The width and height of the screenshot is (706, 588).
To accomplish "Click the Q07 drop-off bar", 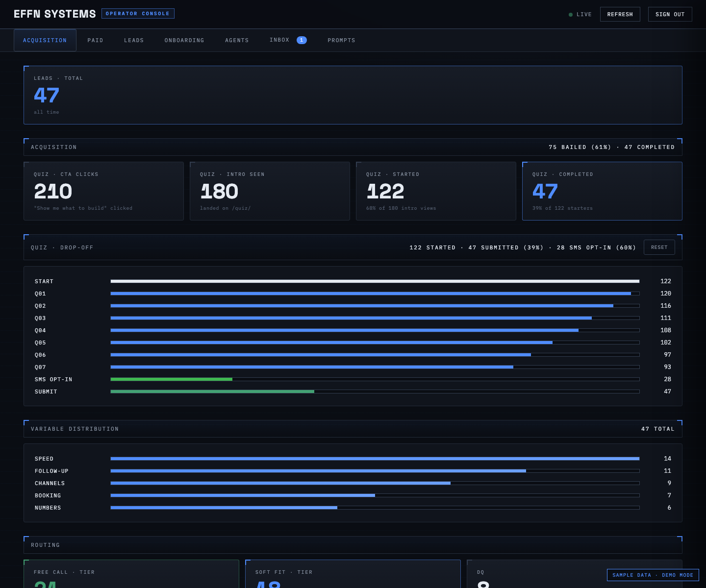I will (x=375, y=367).
